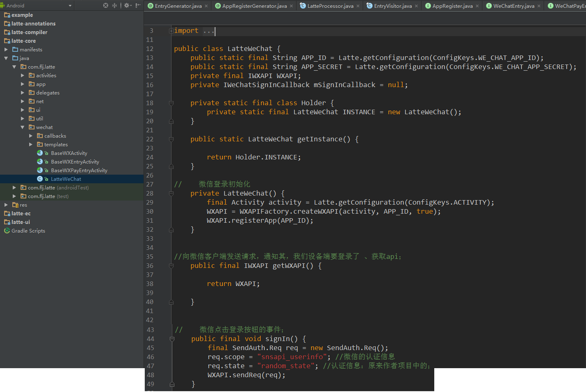Click the class name LatteWeChat on line 12
Viewport: 586px width, 392px height.
(250, 49)
